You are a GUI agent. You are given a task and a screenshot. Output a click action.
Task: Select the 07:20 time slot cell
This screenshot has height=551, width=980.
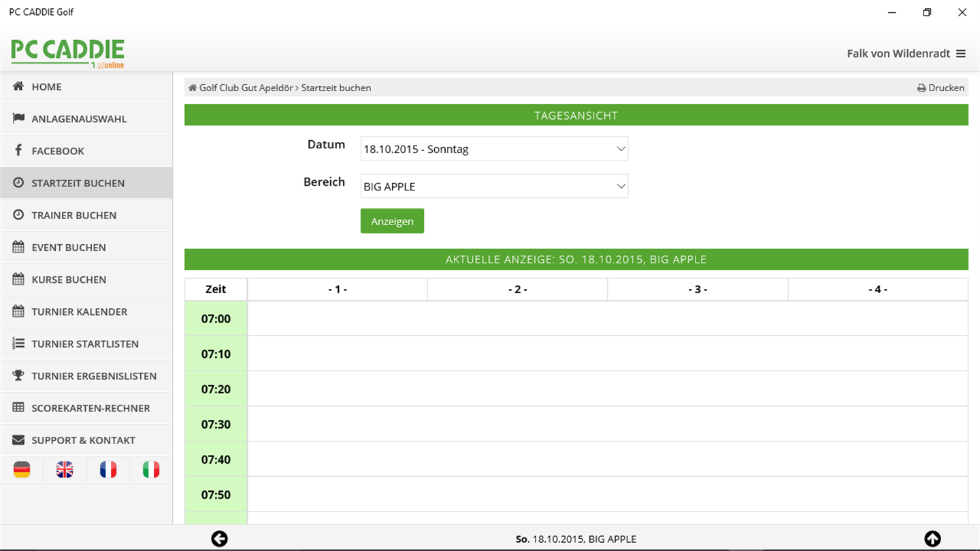[216, 389]
